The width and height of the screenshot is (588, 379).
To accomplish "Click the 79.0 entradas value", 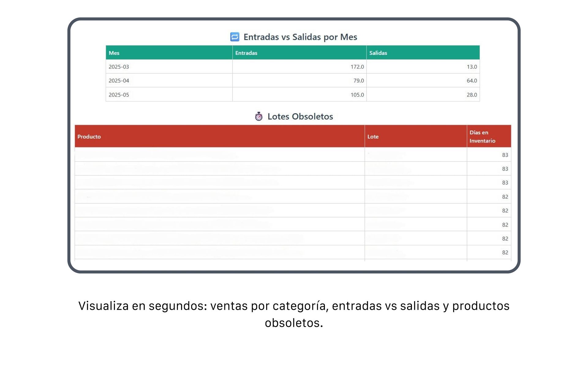I will pos(358,81).
